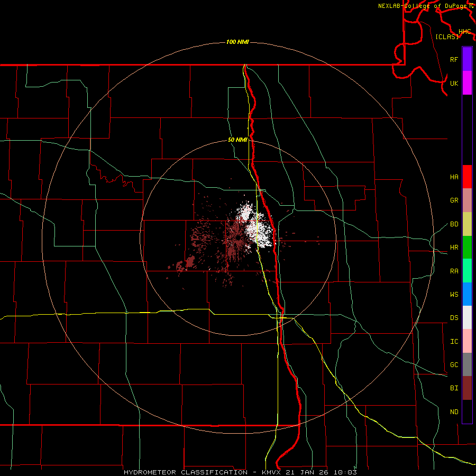Click the BI brown legend swatch
The image size is (476, 476).
coord(467,388)
